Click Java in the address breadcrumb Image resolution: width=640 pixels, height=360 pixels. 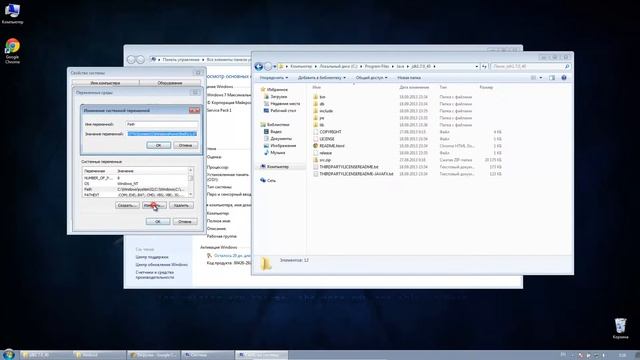[x=400, y=66]
